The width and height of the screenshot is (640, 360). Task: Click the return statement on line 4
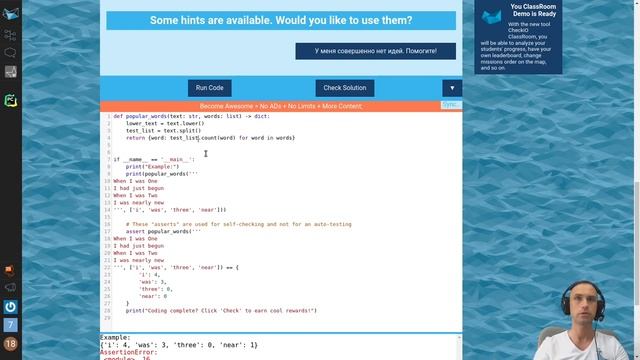point(210,138)
